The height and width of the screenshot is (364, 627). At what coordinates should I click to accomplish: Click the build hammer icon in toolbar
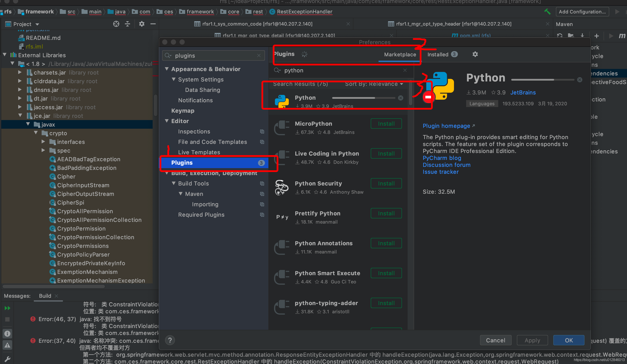(547, 11)
